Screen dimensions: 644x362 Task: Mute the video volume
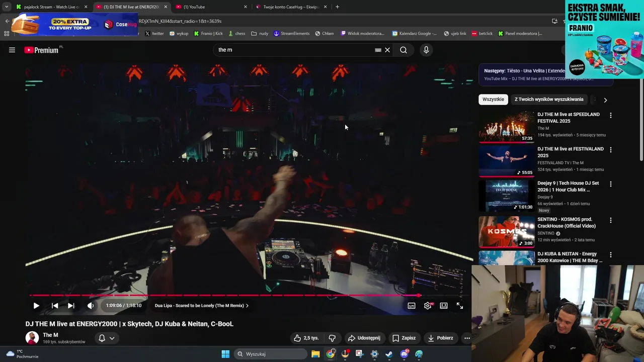tap(91, 305)
